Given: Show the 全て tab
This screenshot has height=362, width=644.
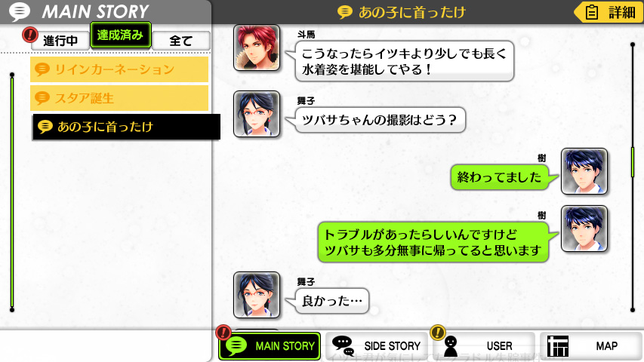Looking at the screenshot, I should pos(181,41).
